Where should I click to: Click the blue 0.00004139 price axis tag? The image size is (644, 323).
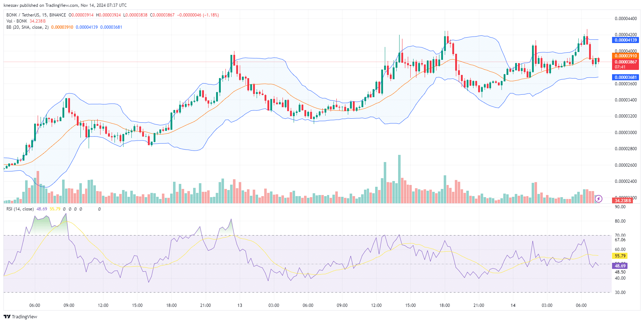coord(625,40)
